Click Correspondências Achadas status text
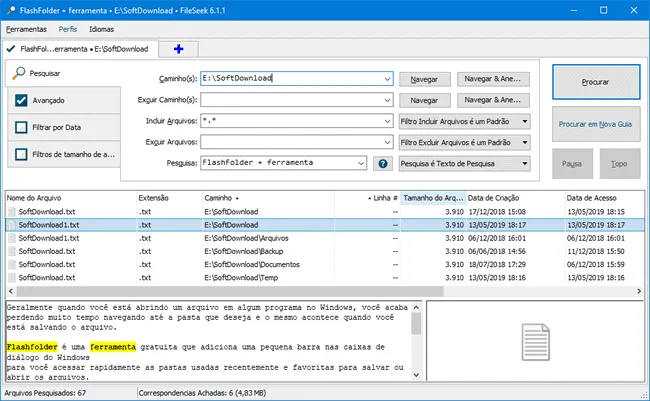Image resolution: width=650 pixels, height=401 pixels. pyautogui.click(x=202, y=393)
